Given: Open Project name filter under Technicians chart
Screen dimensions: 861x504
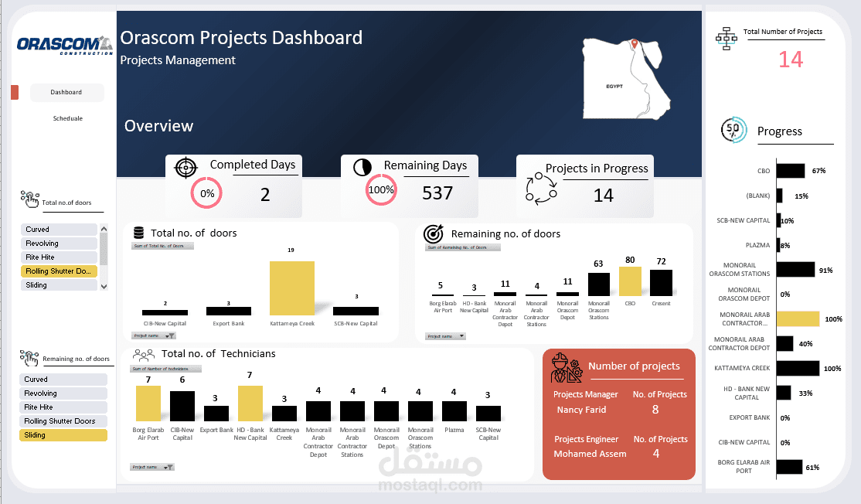Looking at the screenshot, I should pyautogui.click(x=153, y=467).
